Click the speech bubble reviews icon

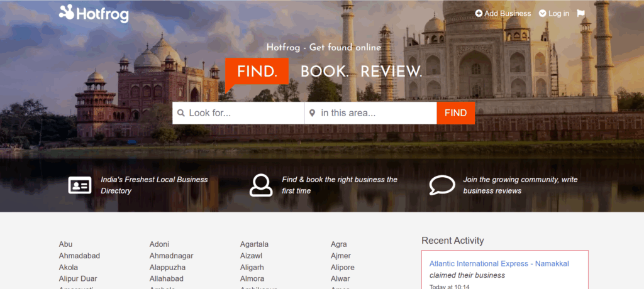point(441,185)
